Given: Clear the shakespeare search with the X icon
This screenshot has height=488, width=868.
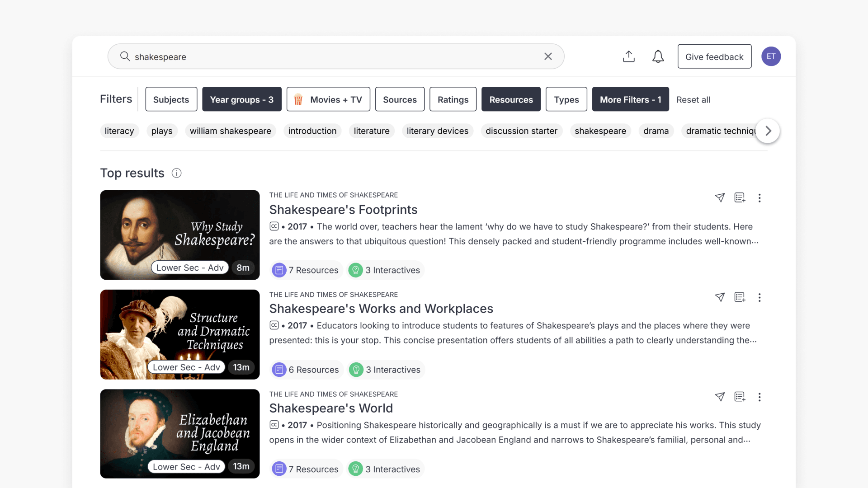Looking at the screenshot, I should click(547, 56).
